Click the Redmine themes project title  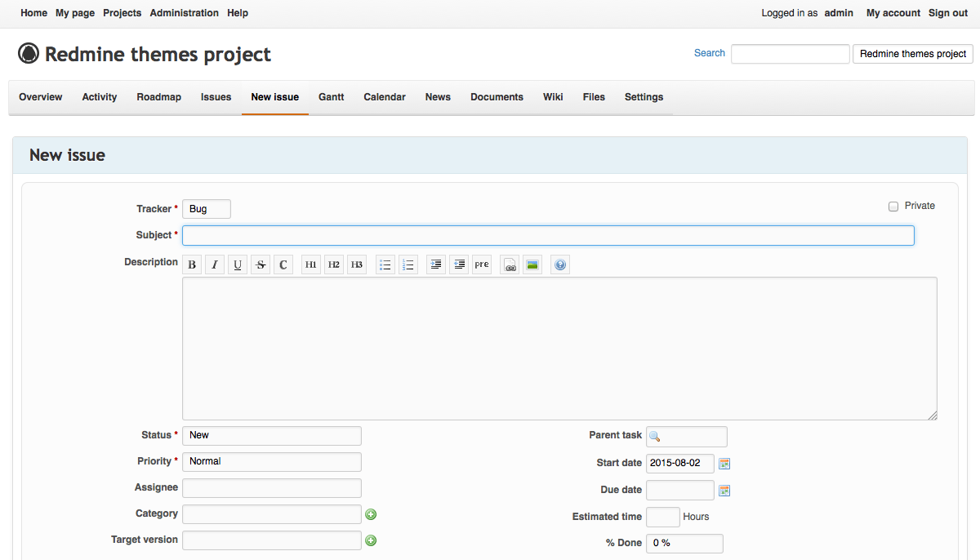click(x=158, y=54)
